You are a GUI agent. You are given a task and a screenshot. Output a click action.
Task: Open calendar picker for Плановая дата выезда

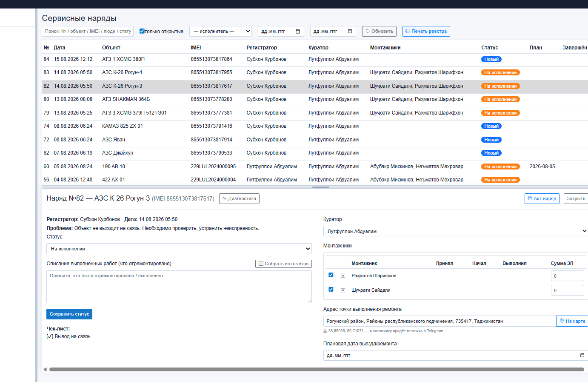[582, 355]
